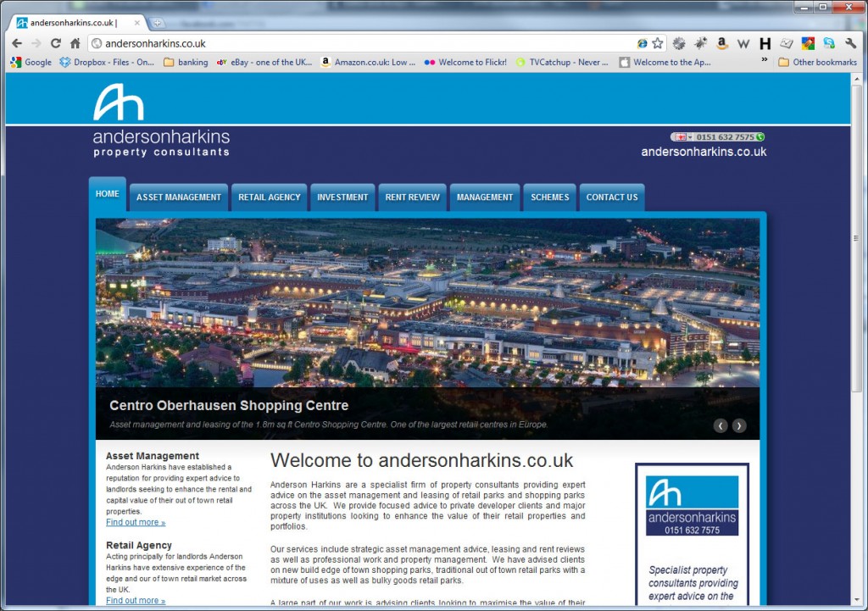The image size is (868, 611).
Task: Select the HOME tab
Action: (x=108, y=194)
